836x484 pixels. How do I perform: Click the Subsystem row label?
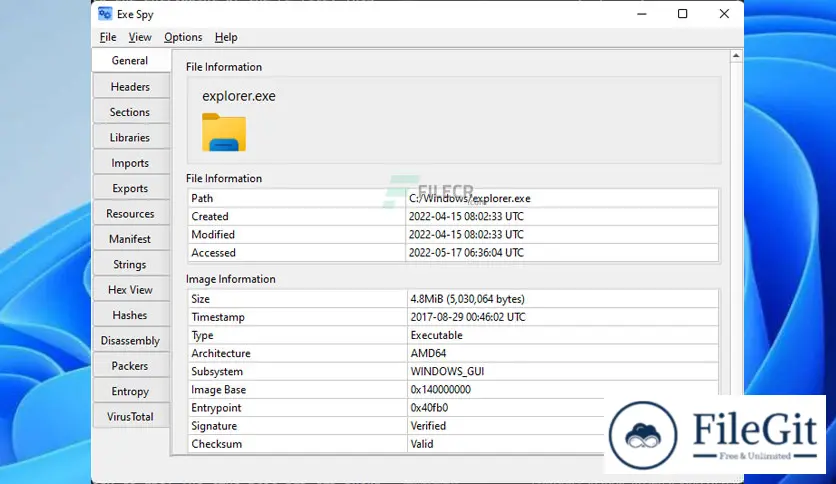[217, 372]
